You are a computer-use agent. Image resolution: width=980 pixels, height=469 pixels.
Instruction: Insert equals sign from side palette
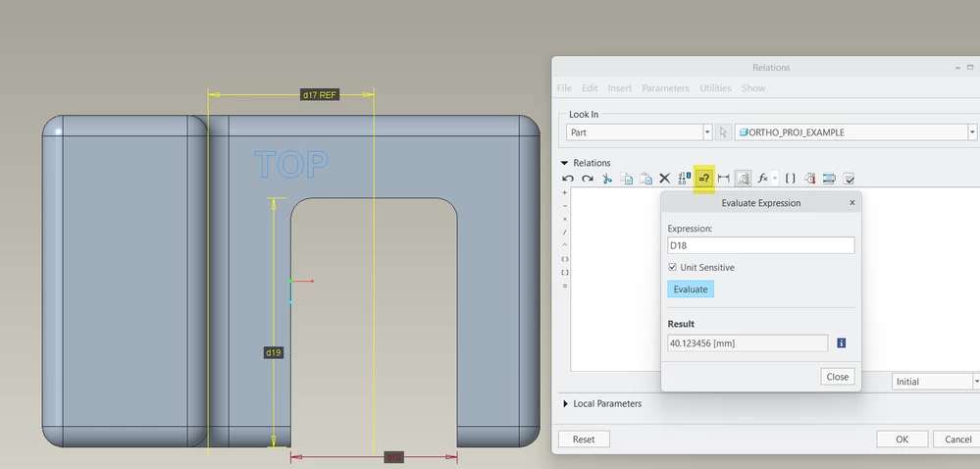click(565, 286)
